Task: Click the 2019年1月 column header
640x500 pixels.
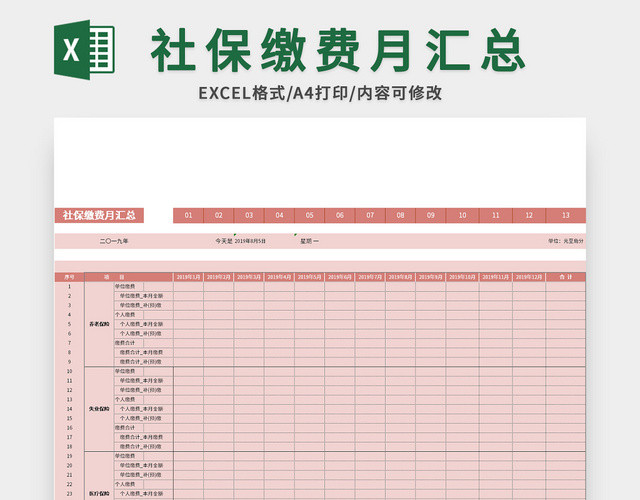Action: pos(188,277)
